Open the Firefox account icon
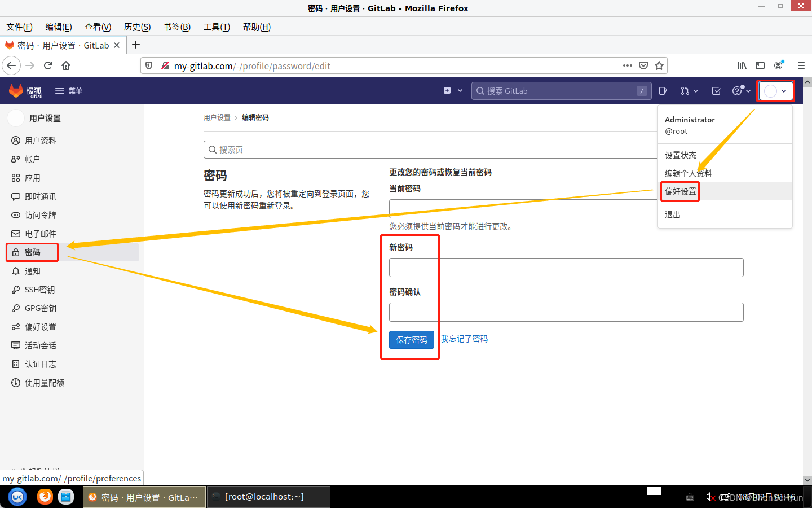The height and width of the screenshot is (508, 812). (x=779, y=65)
